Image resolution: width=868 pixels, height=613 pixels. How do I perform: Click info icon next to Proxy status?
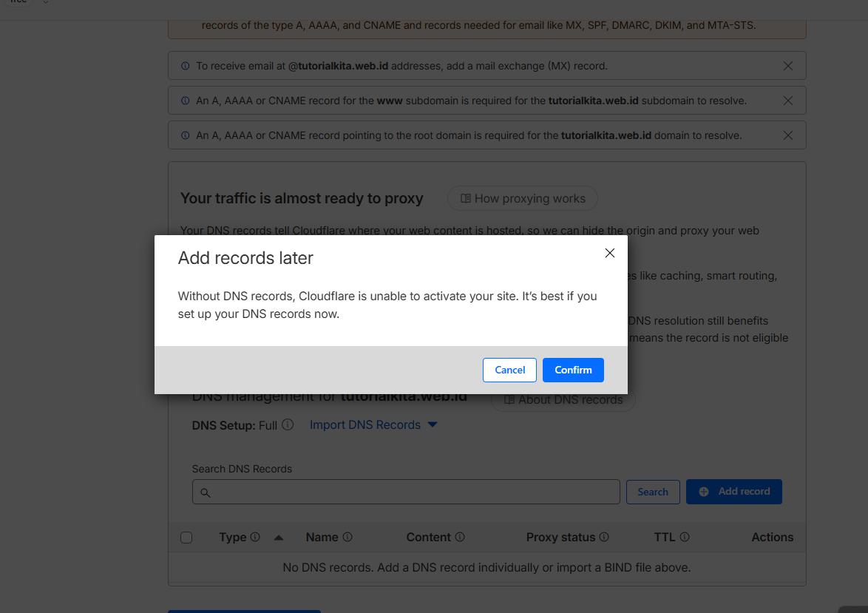point(604,537)
